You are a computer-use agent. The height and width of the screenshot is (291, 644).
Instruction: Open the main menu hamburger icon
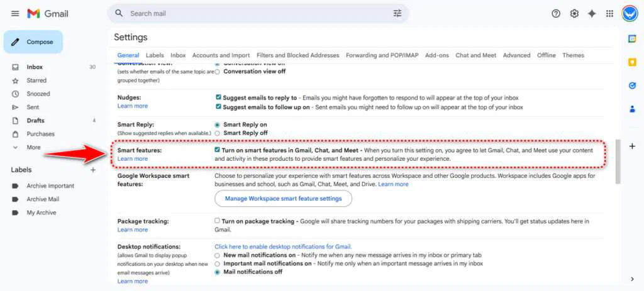click(15, 14)
